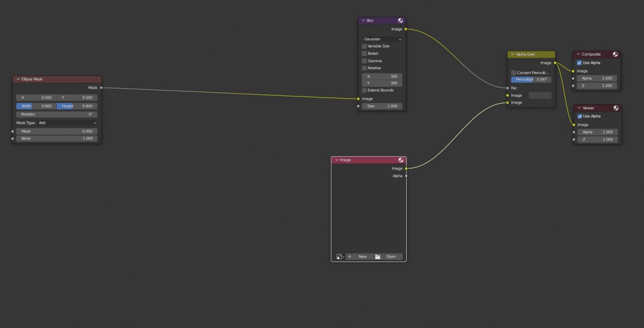Click the Image node Image output socket

pos(406,169)
